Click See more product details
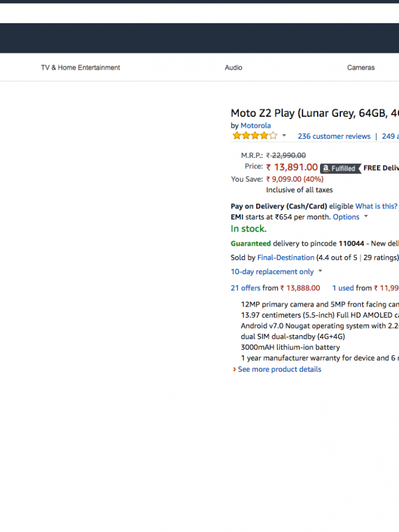The image size is (399, 532). 279,369
